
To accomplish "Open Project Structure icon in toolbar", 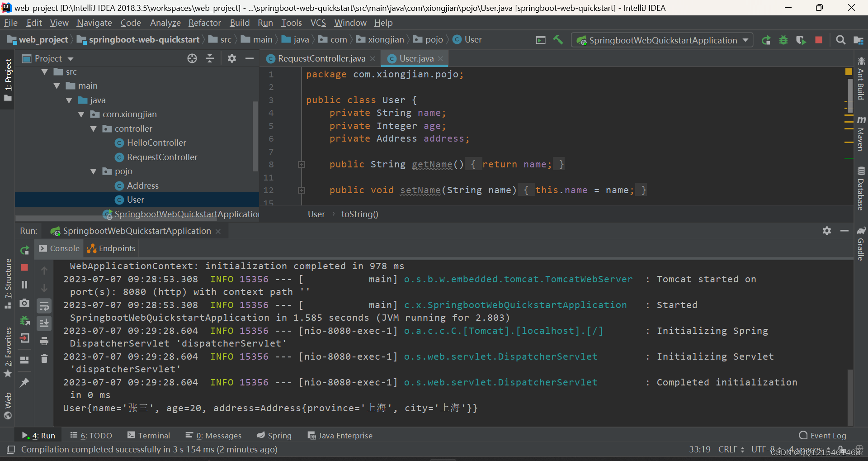I will pos(858,40).
